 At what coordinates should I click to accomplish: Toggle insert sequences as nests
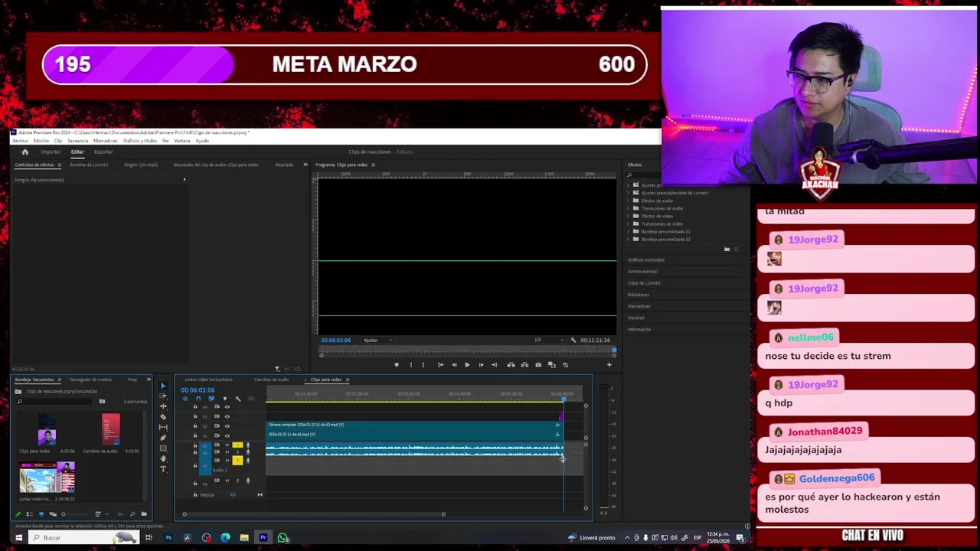[185, 399]
